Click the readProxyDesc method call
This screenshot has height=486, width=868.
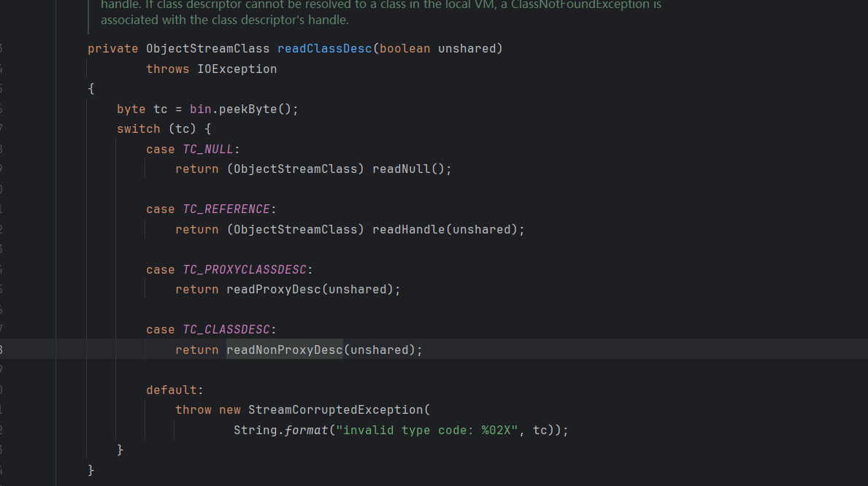pyautogui.click(x=273, y=290)
